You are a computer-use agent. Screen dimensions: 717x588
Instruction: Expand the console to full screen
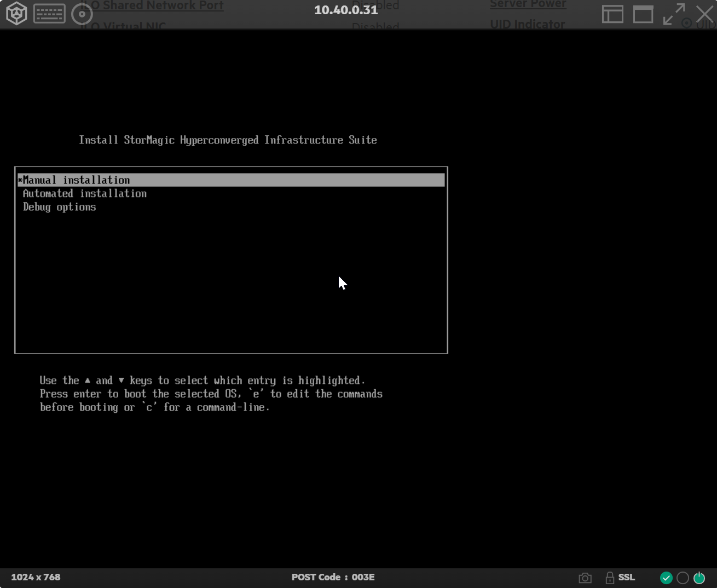pyautogui.click(x=674, y=14)
